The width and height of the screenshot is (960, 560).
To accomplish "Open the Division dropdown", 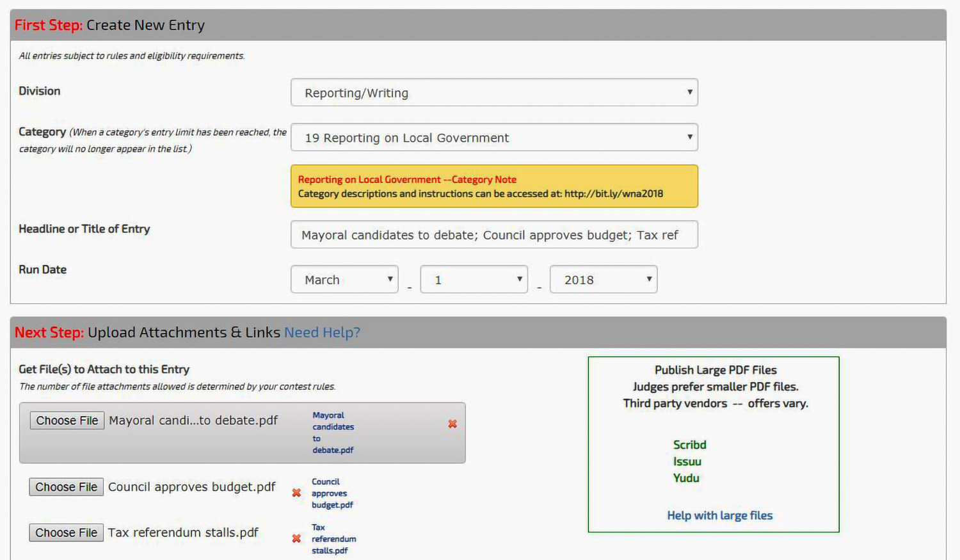I will (494, 92).
